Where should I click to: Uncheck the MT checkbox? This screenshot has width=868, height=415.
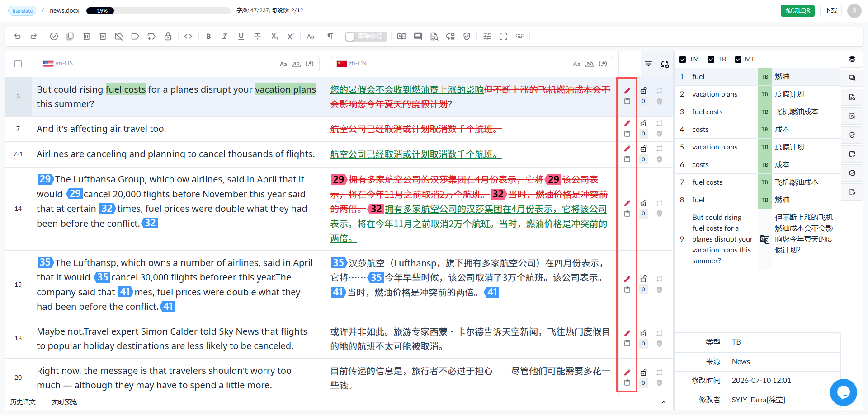click(x=738, y=60)
